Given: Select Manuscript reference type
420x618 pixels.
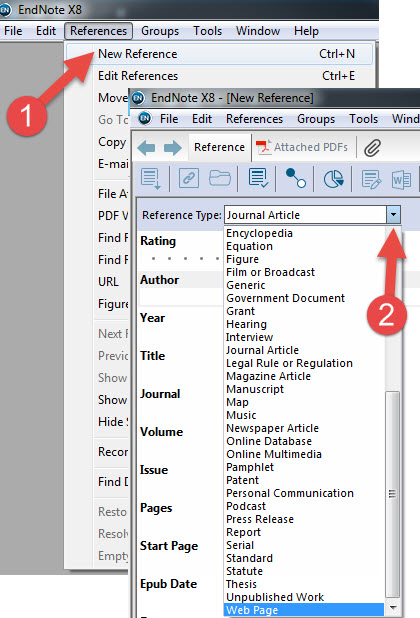Looking at the screenshot, I should point(255,389).
